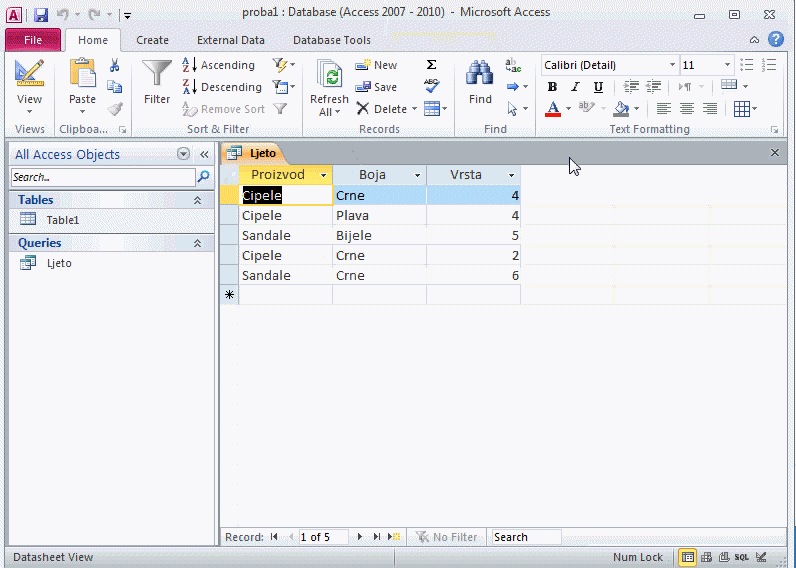Select the Home ribbon tab
Viewport: 796px width, 568px height.
coord(93,40)
